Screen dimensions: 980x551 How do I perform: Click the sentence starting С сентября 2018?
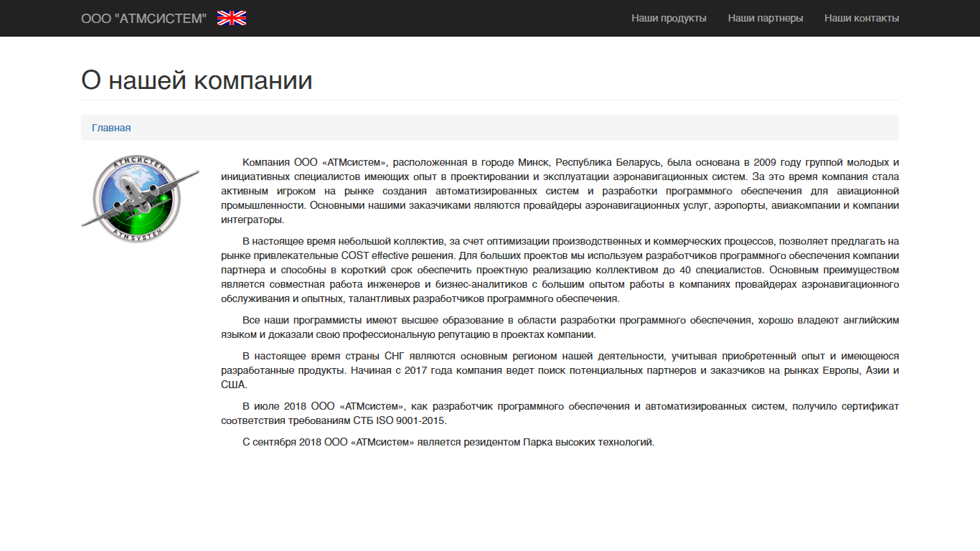[448, 442]
